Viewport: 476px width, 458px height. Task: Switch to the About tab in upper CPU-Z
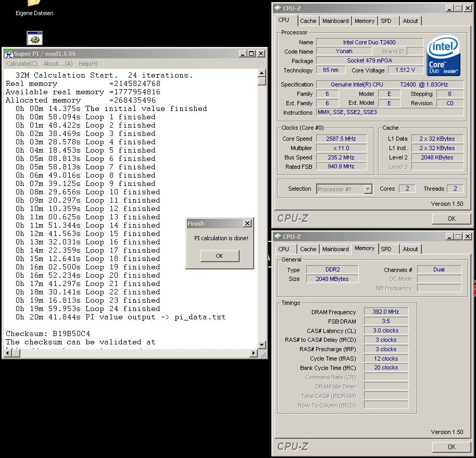(x=410, y=21)
